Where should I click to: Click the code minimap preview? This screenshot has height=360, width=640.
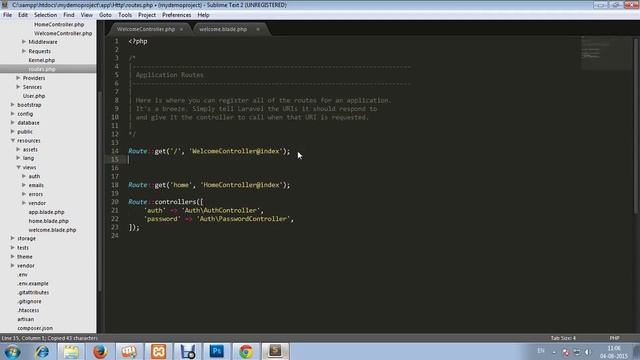pos(606,53)
